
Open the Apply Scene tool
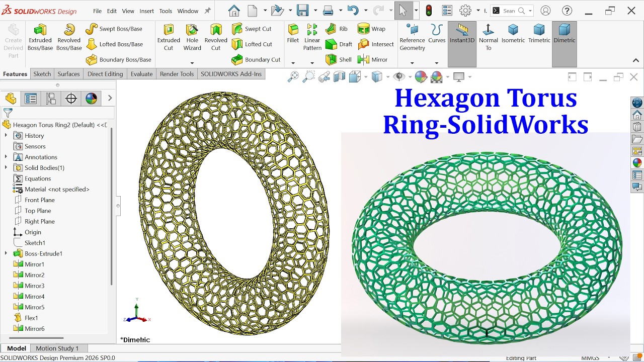point(437,76)
